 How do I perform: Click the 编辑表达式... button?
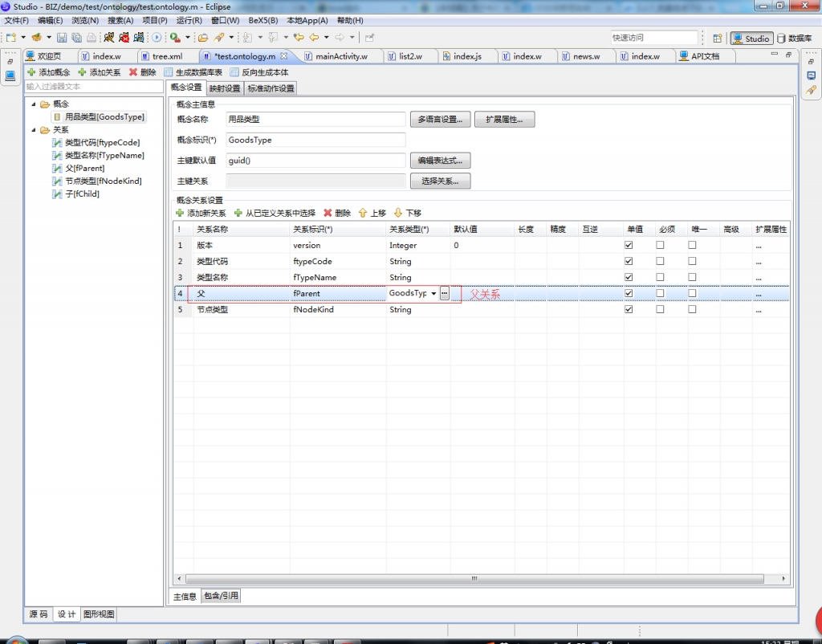[440, 161]
